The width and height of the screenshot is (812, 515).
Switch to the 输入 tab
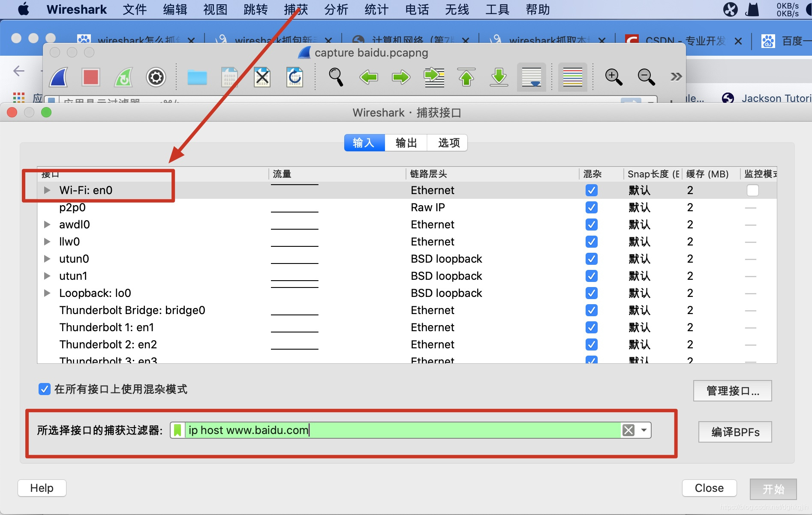[x=364, y=143]
